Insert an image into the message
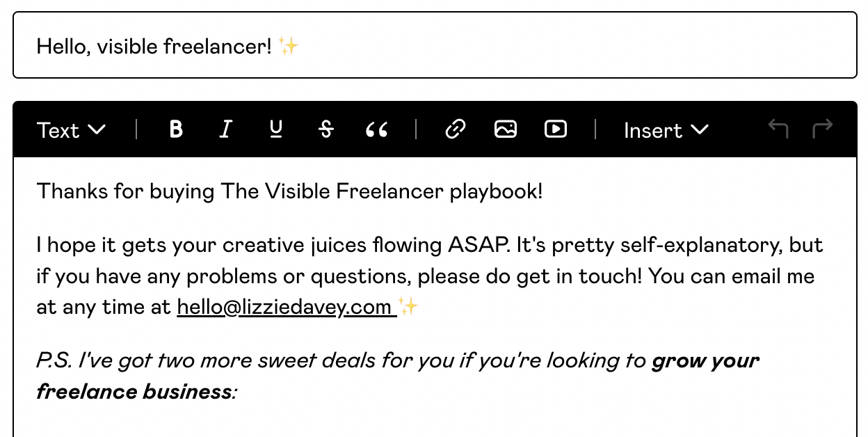Screen dimensions: 868x437 506,129
